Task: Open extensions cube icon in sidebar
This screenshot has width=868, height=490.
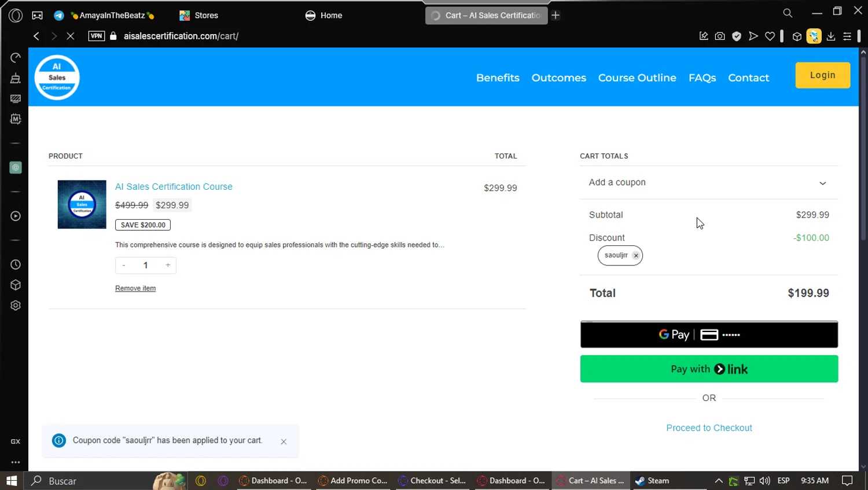Action: (x=16, y=285)
